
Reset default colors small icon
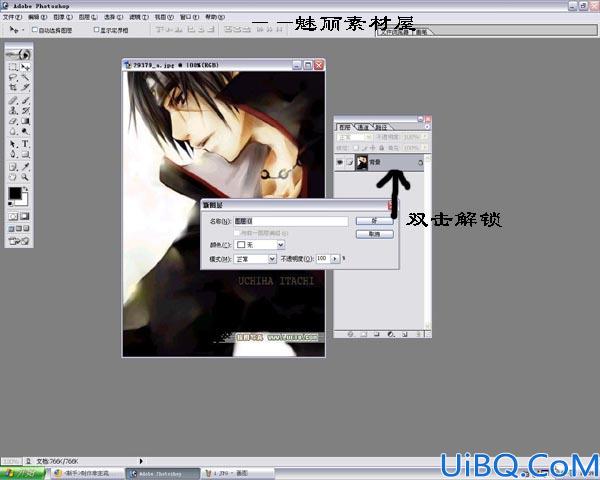tap(11, 204)
